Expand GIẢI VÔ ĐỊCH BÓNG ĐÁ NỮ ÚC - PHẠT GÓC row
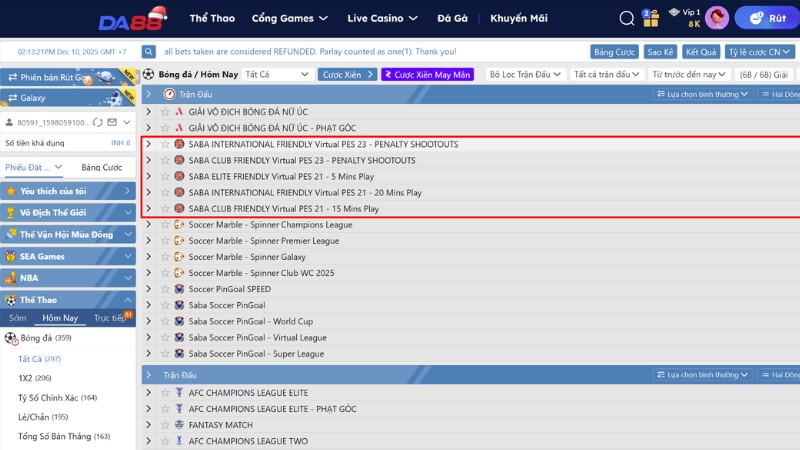This screenshot has height=450, width=800. pyautogui.click(x=148, y=128)
